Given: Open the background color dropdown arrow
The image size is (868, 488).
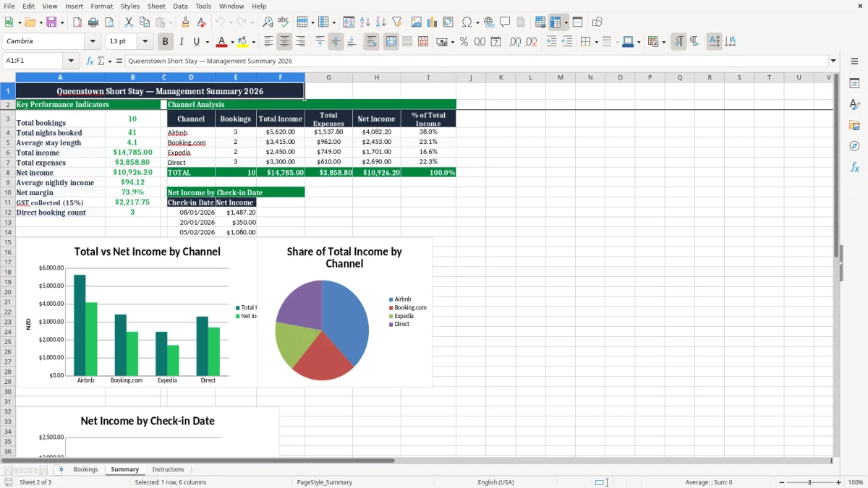Looking at the screenshot, I should click(x=253, y=42).
